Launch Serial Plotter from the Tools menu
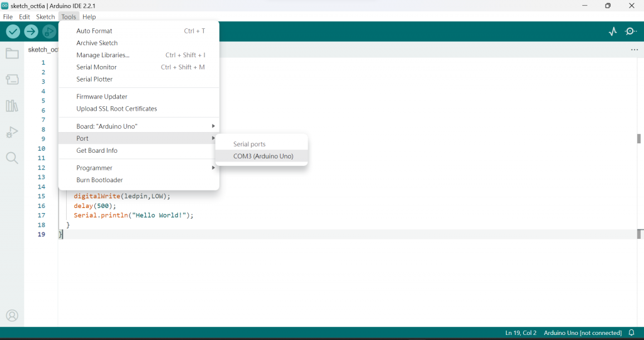This screenshot has width=644, height=340. [x=139, y=79]
